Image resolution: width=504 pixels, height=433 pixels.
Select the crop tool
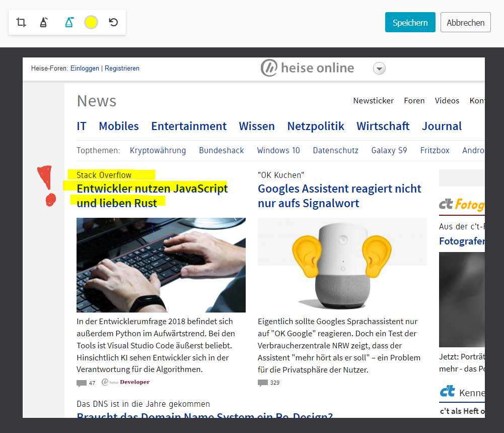click(x=21, y=22)
